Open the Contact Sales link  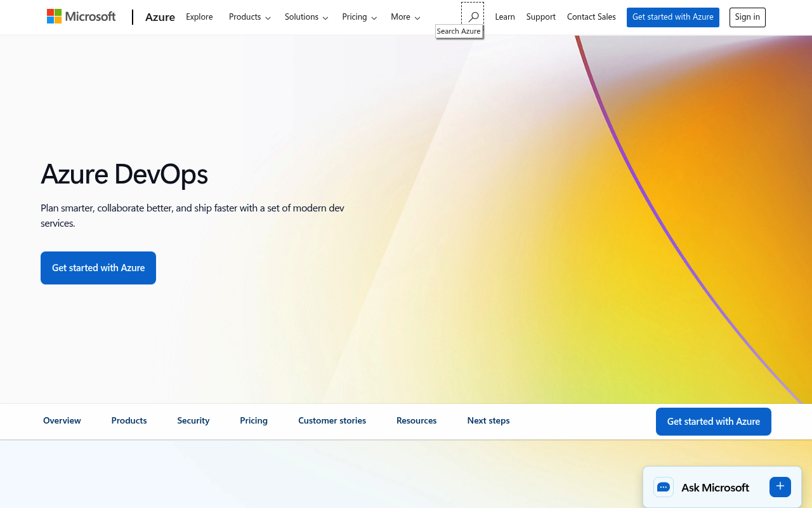coord(591,17)
